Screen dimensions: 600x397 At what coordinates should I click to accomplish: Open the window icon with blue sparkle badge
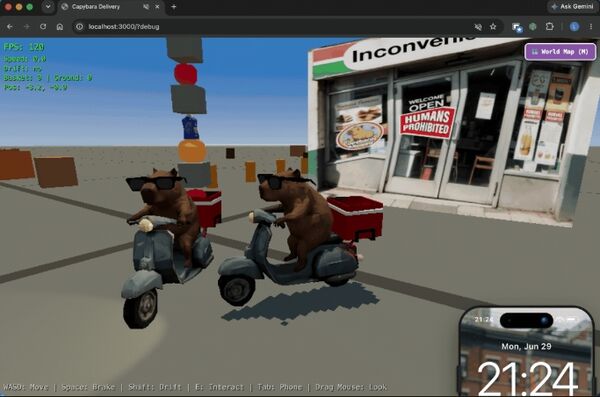pyautogui.click(x=517, y=27)
